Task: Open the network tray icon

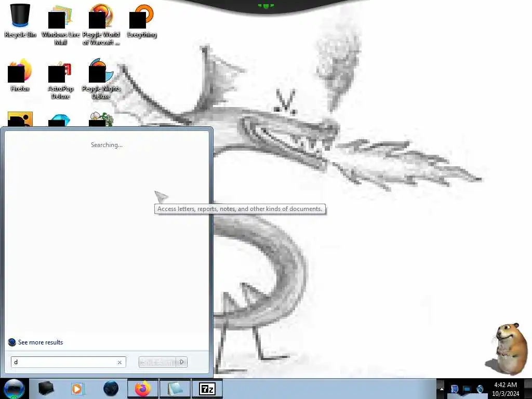Action: [x=467, y=389]
